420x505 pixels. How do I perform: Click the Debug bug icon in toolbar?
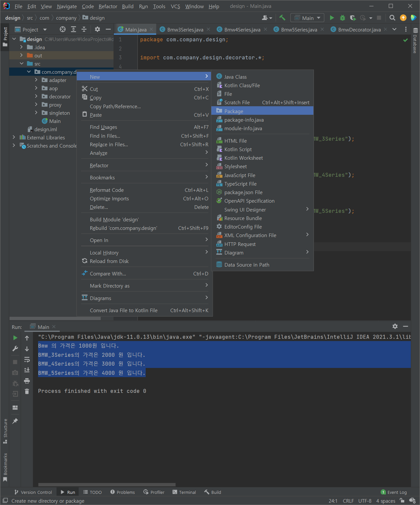pyautogui.click(x=342, y=18)
